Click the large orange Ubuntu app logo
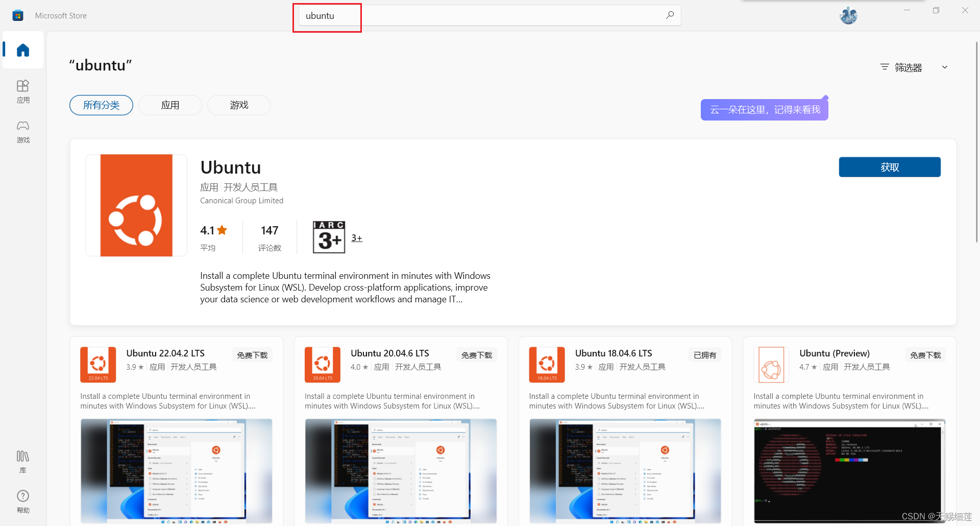 136,205
